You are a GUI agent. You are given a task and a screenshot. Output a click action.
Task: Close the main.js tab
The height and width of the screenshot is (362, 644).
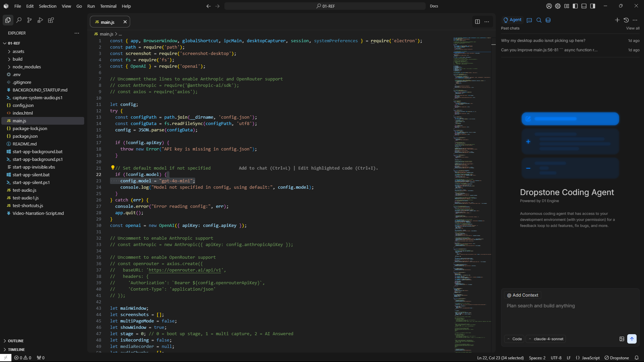tap(125, 22)
